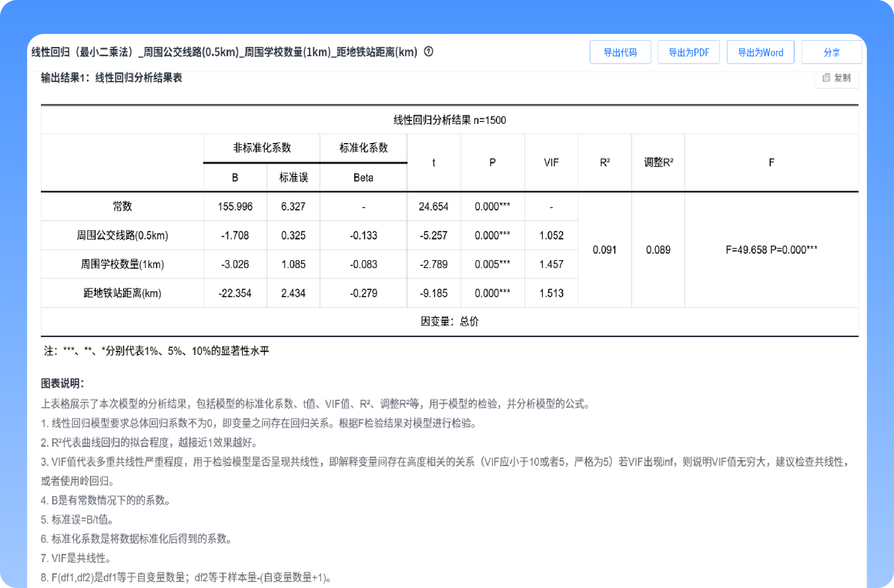Viewport: 894px width, 588px height.
Task: Select the 周围公交线路(0.5km) row label
Action: coord(122,235)
